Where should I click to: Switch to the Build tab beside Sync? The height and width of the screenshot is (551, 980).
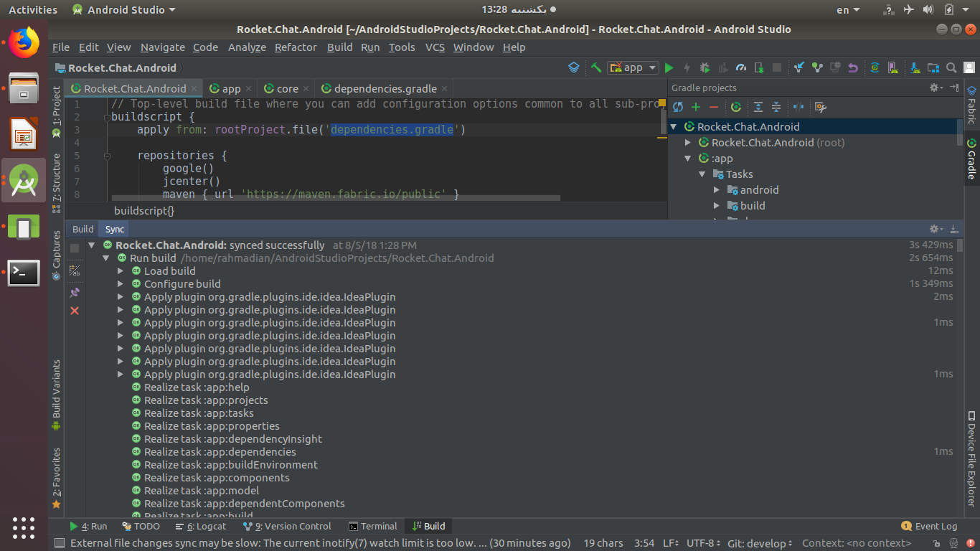pos(83,230)
